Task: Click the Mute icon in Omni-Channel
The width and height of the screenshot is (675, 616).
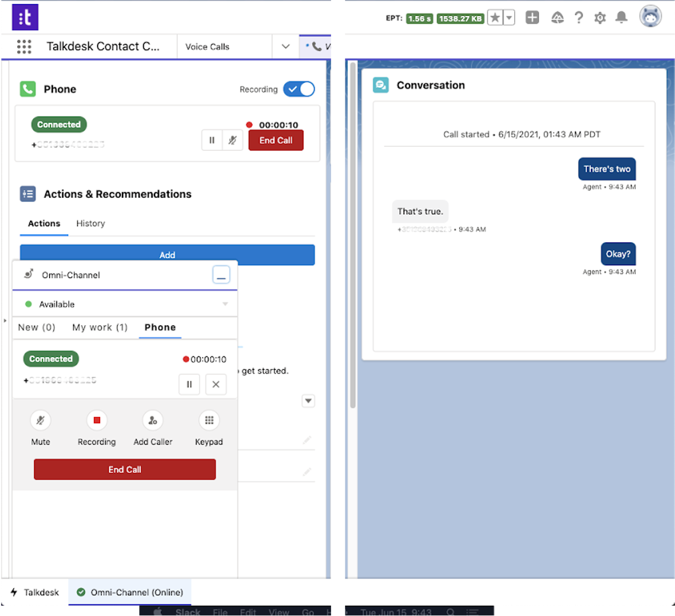Action: pos(40,420)
